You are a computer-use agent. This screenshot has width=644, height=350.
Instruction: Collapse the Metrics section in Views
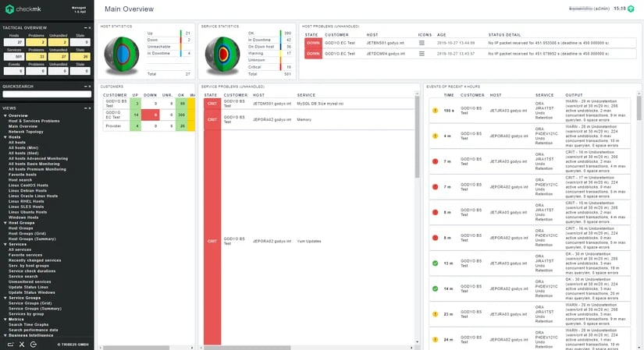click(x=5, y=320)
